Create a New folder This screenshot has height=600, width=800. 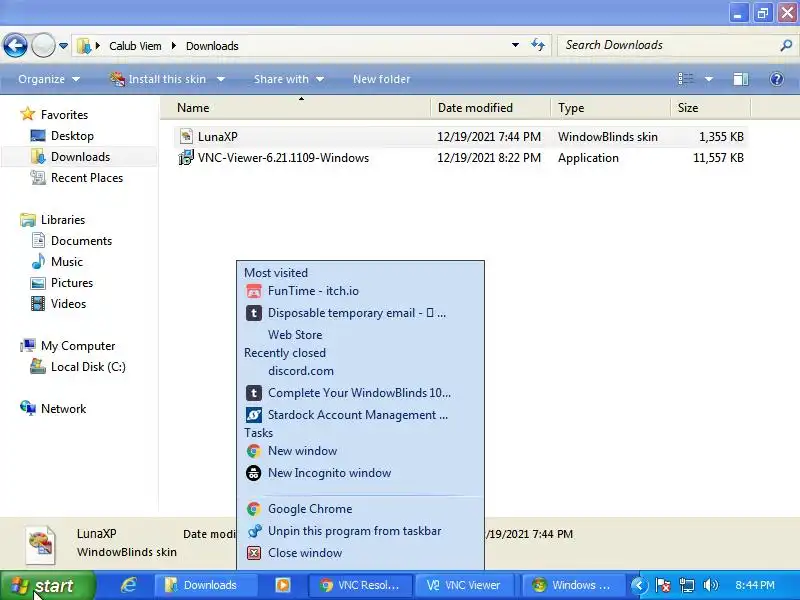click(x=382, y=79)
